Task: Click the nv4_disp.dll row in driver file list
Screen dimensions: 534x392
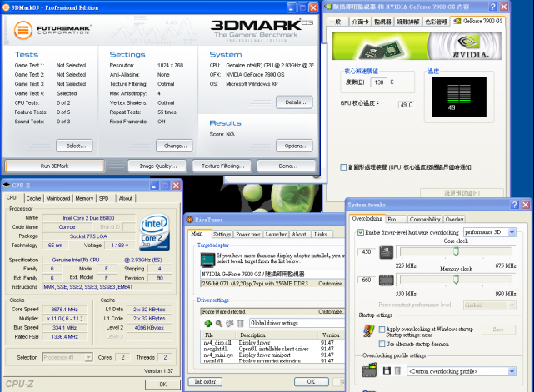Action: click(271, 343)
